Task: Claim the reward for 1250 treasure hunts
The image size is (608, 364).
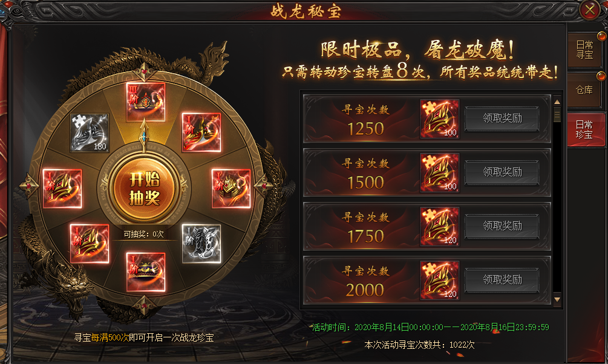Action: pos(502,119)
